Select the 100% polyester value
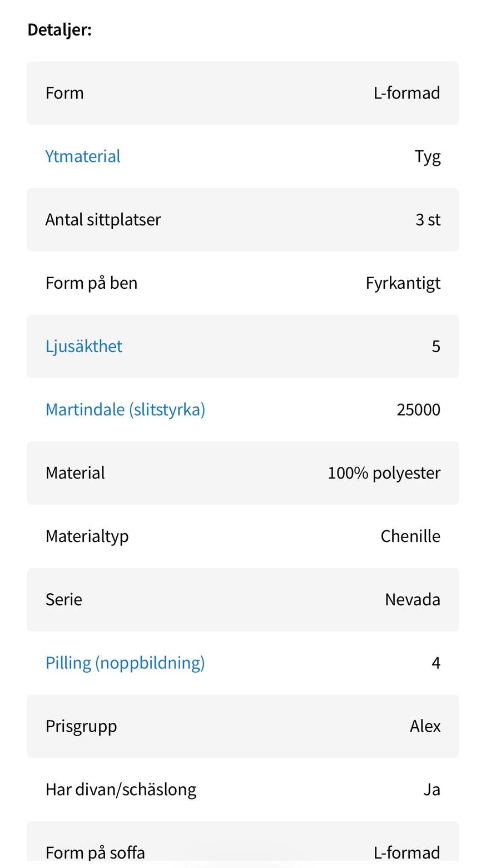 pyautogui.click(x=384, y=473)
